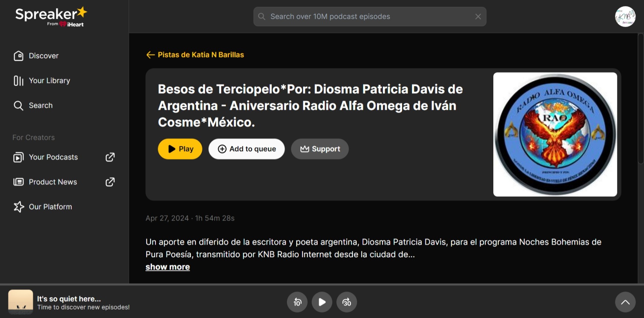This screenshot has height=318, width=644.
Task: Expand the description with show more
Action: tap(168, 267)
